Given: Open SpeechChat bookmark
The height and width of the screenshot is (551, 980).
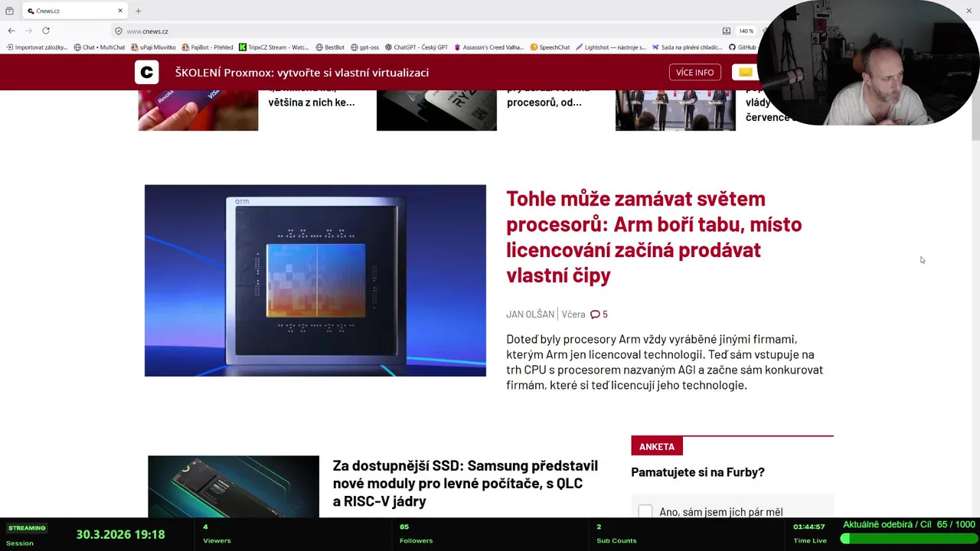Looking at the screenshot, I should [x=550, y=47].
